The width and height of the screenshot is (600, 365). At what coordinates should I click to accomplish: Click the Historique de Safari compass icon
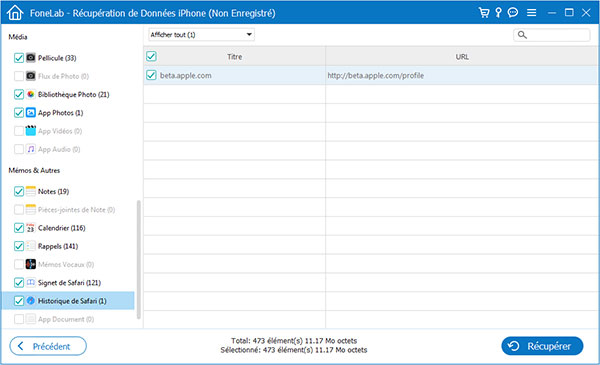[x=31, y=301]
